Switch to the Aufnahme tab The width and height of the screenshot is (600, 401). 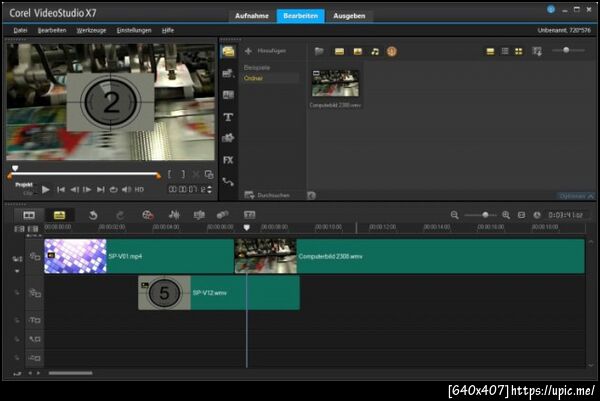[252, 16]
